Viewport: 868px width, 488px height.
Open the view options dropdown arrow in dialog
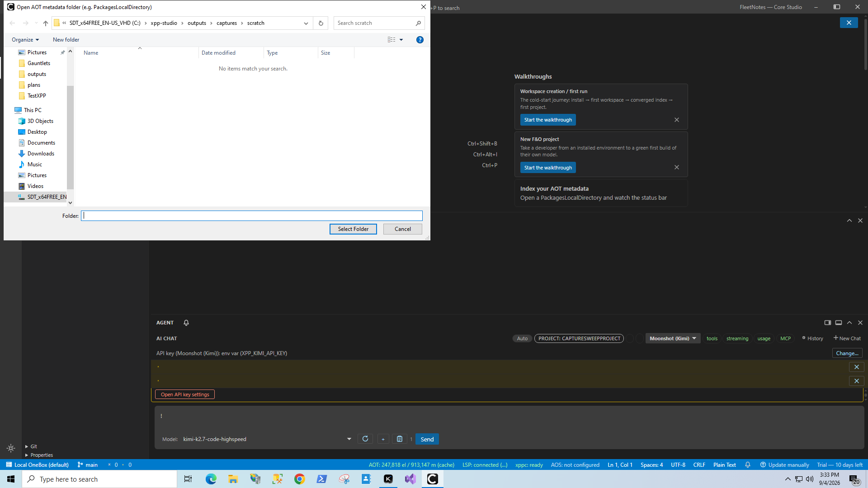pyautogui.click(x=401, y=40)
